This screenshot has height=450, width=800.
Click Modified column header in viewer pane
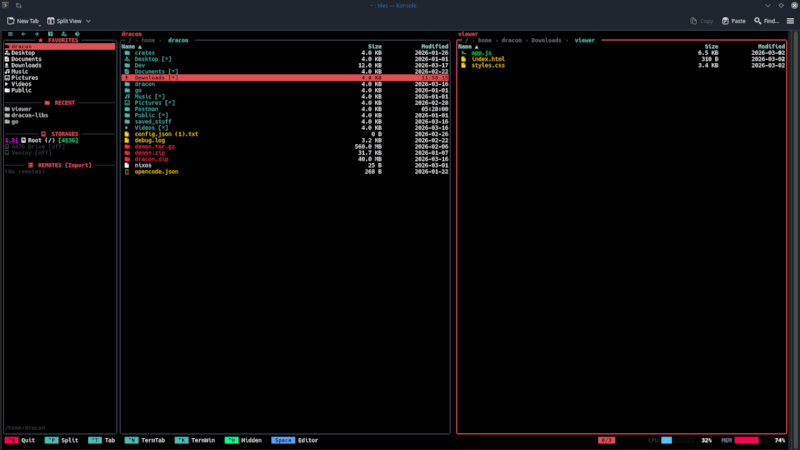[x=771, y=46]
